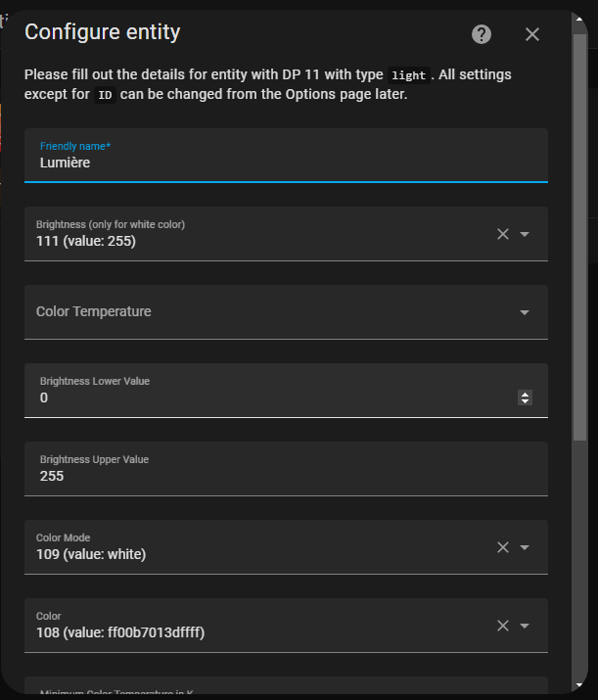Click the Color Temperature label text

[94, 311]
